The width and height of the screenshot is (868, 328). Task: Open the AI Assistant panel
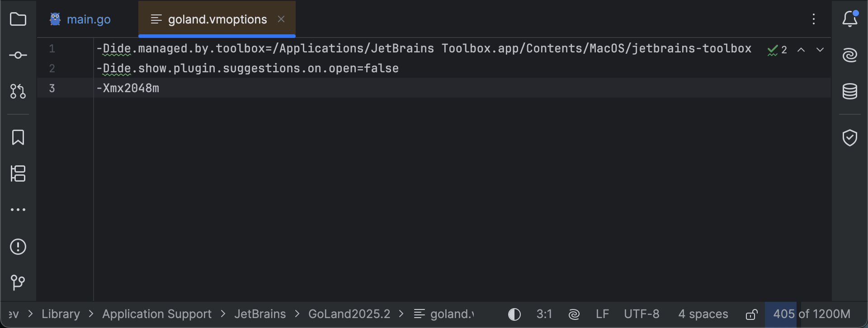pos(850,55)
